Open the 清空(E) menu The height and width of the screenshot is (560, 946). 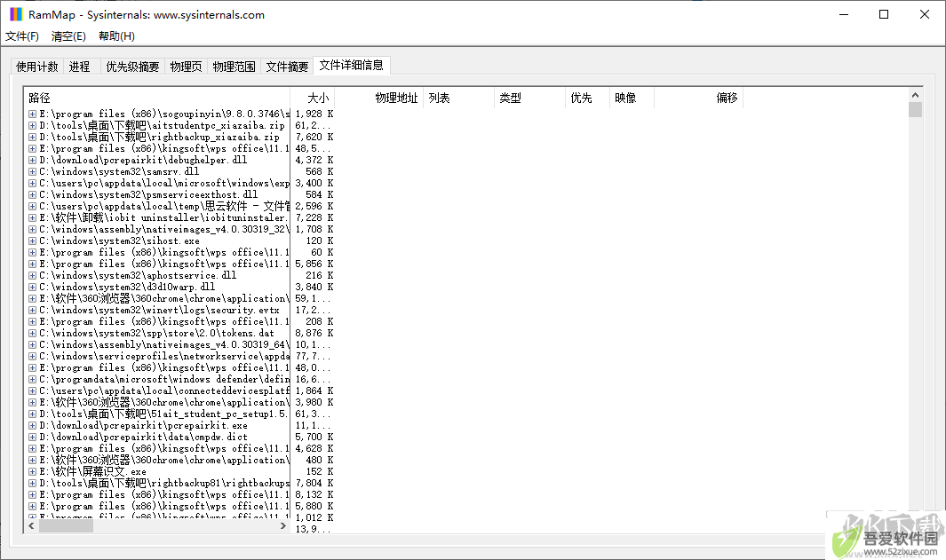pos(68,36)
